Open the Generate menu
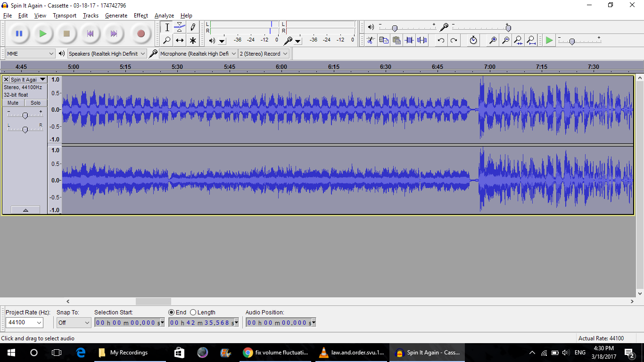 pyautogui.click(x=116, y=16)
